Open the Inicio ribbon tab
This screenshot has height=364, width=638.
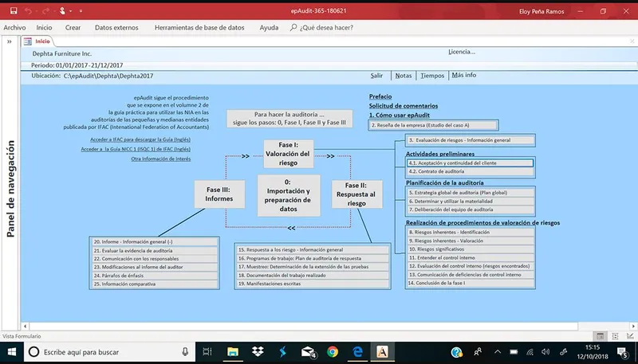coord(44,28)
